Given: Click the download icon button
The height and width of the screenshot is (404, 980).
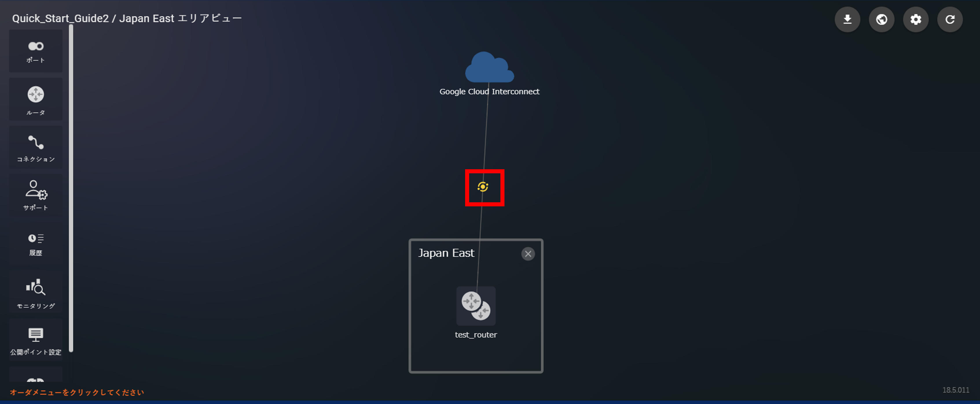Looking at the screenshot, I should [x=847, y=19].
